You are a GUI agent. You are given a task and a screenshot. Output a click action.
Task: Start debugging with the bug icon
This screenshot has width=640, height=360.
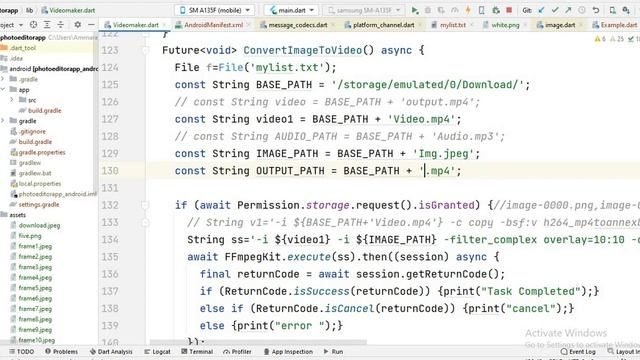tap(428, 10)
